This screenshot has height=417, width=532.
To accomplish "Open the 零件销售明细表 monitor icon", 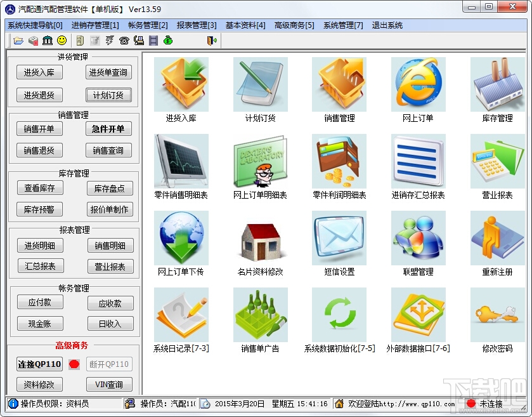I will click(181, 161).
